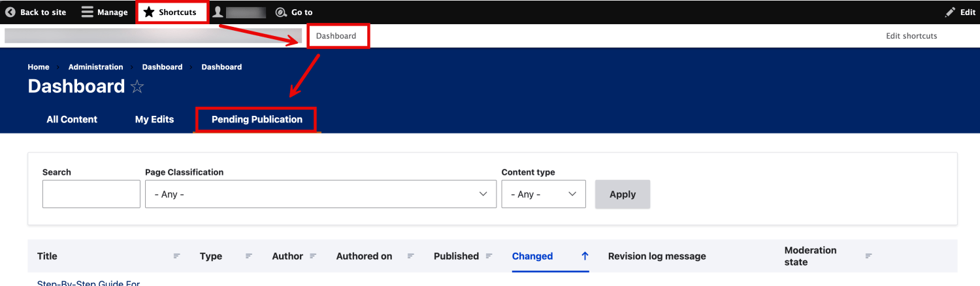980x286 pixels.
Task: Open the Manage hamburger menu icon
Action: (x=88, y=12)
